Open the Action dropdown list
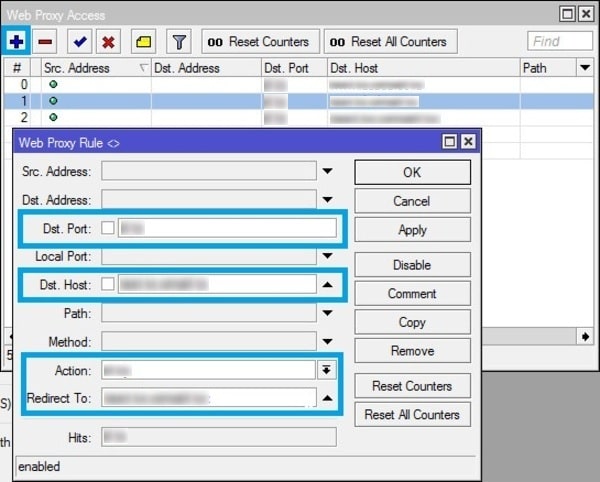600x482 pixels. [326, 370]
